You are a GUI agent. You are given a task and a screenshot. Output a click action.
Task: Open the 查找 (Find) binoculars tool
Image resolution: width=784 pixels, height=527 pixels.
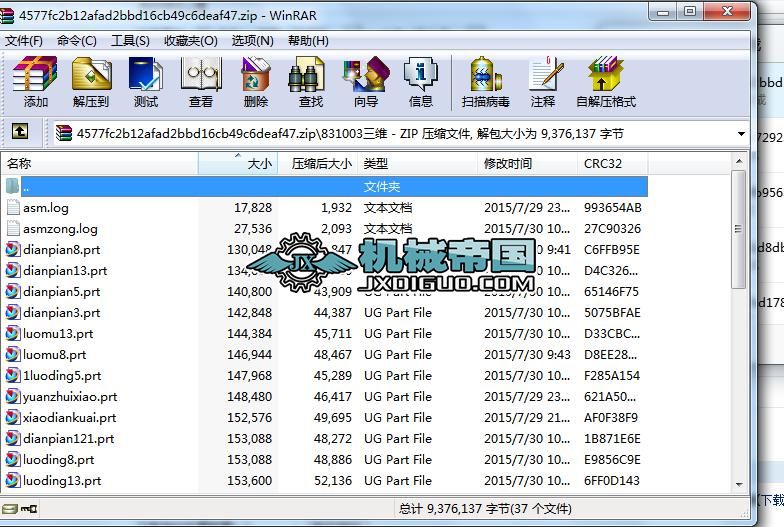point(310,82)
